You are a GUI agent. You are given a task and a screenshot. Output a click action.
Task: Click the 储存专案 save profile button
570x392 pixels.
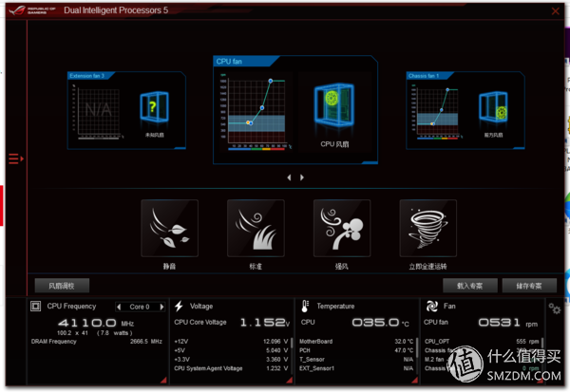[x=529, y=286]
